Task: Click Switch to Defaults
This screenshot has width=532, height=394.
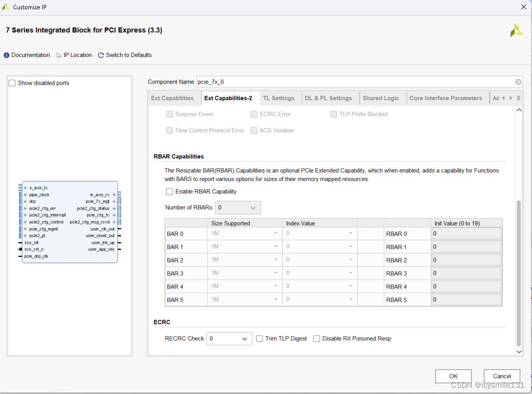Action: point(125,55)
